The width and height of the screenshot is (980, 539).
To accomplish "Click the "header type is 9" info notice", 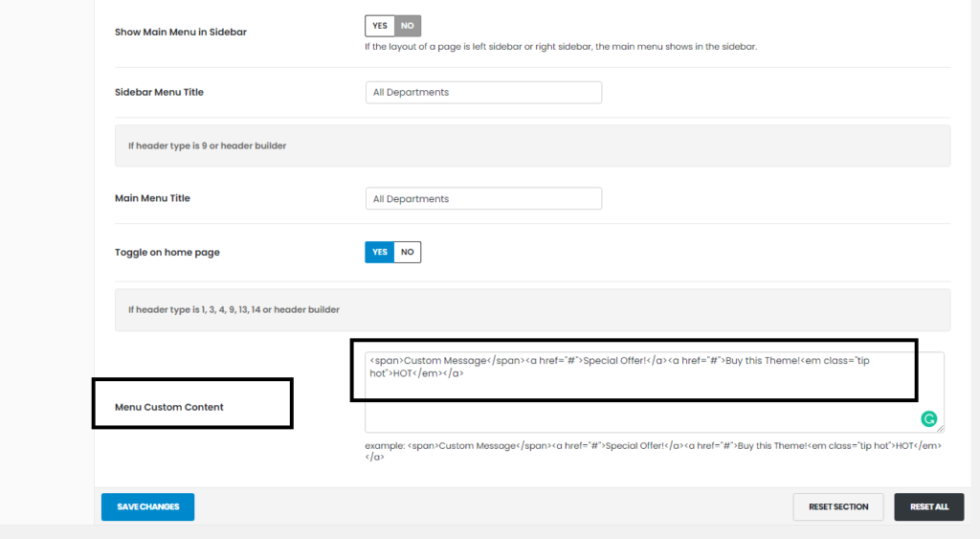I will point(208,146).
